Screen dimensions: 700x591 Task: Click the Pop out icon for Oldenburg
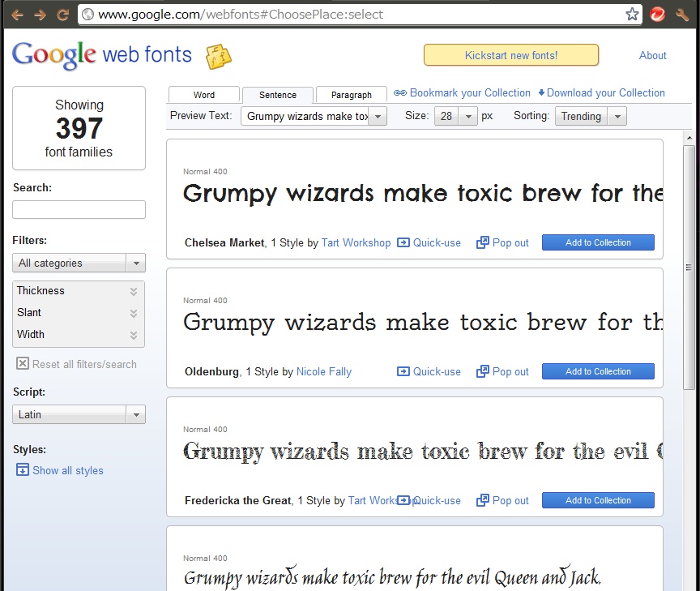(483, 371)
